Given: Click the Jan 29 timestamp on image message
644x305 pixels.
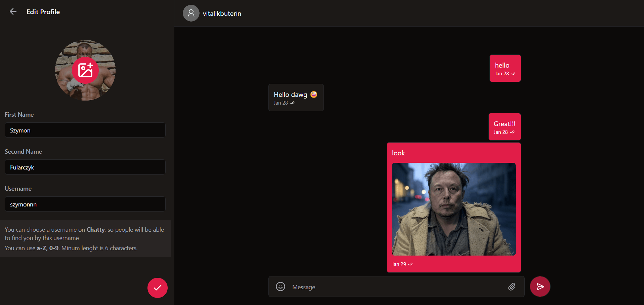Looking at the screenshot, I should [x=399, y=264].
